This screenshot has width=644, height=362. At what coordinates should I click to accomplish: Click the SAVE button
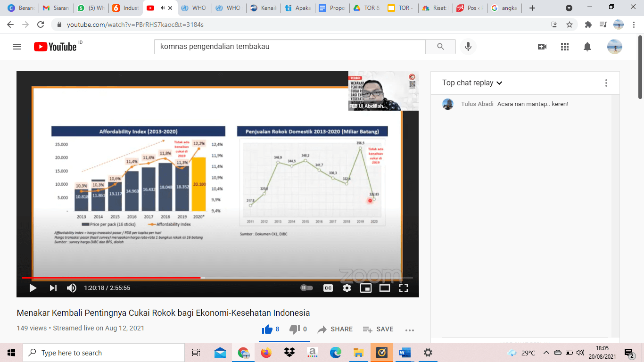(378, 329)
